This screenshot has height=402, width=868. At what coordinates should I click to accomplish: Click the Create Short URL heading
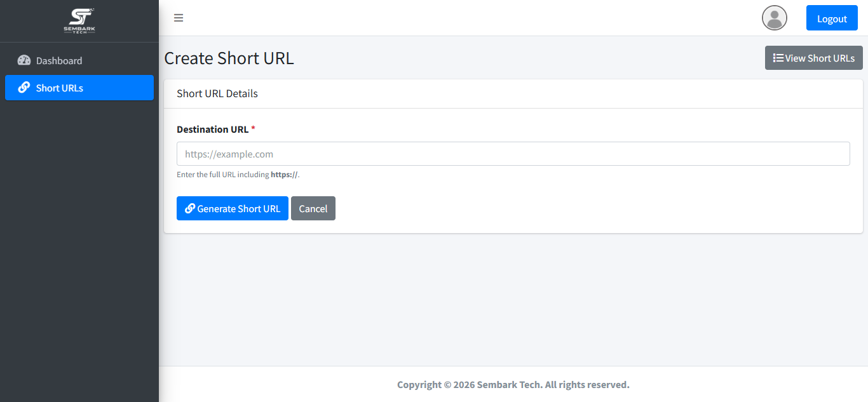click(229, 58)
